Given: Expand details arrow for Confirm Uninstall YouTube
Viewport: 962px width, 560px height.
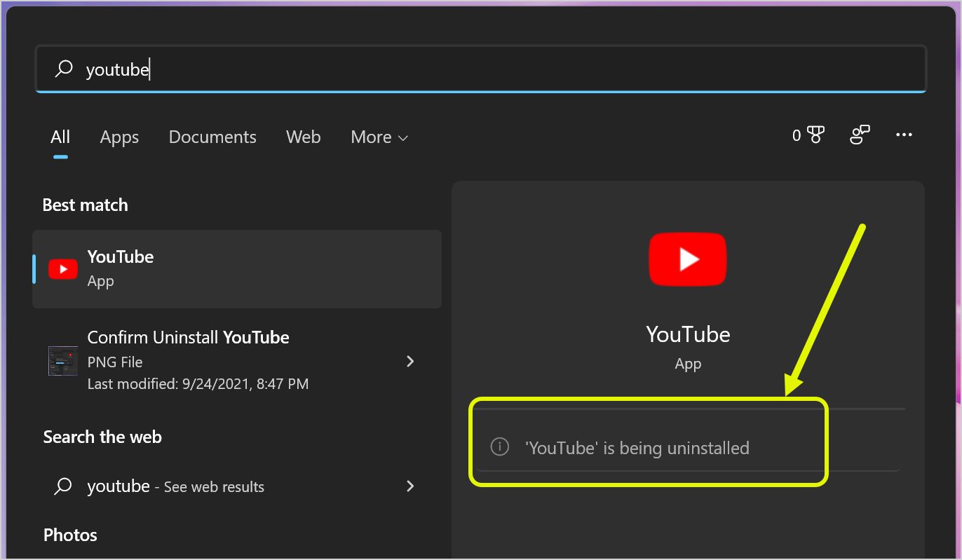Looking at the screenshot, I should pyautogui.click(x=411, y=361).
